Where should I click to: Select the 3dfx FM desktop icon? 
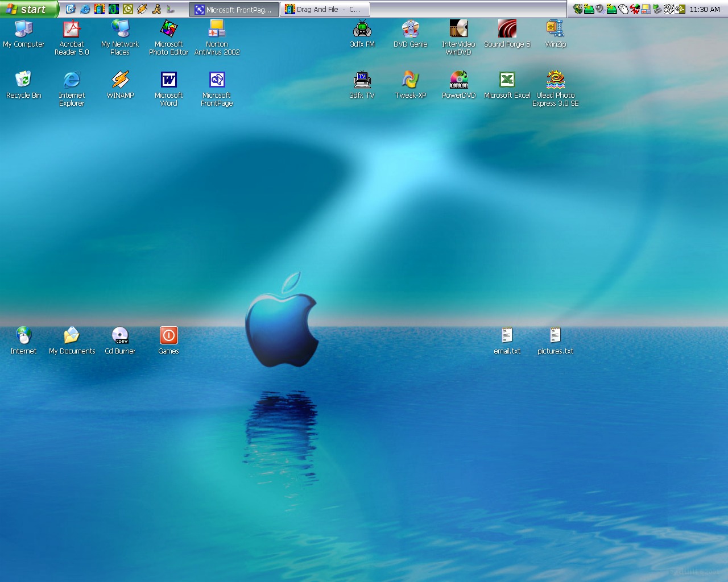362,34
